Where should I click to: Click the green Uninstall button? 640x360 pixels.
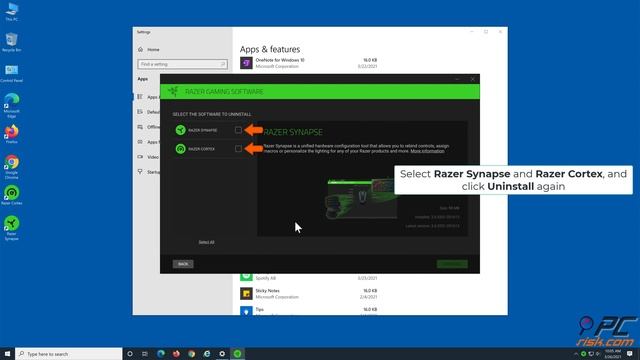click(x=452, y=264)
